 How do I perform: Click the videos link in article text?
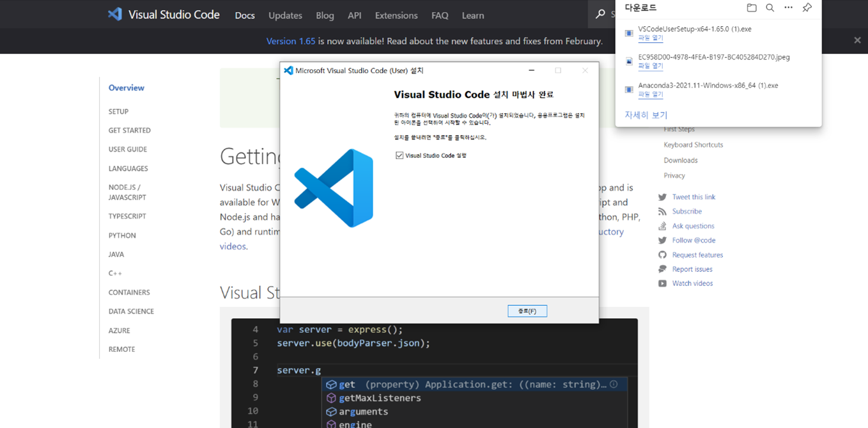[232, 246]
